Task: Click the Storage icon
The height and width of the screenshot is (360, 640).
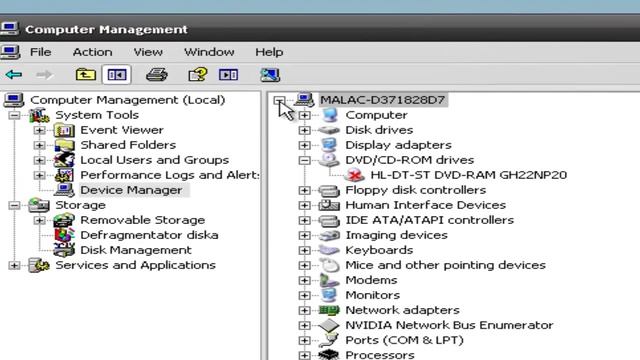Action: tap(39, 205)
